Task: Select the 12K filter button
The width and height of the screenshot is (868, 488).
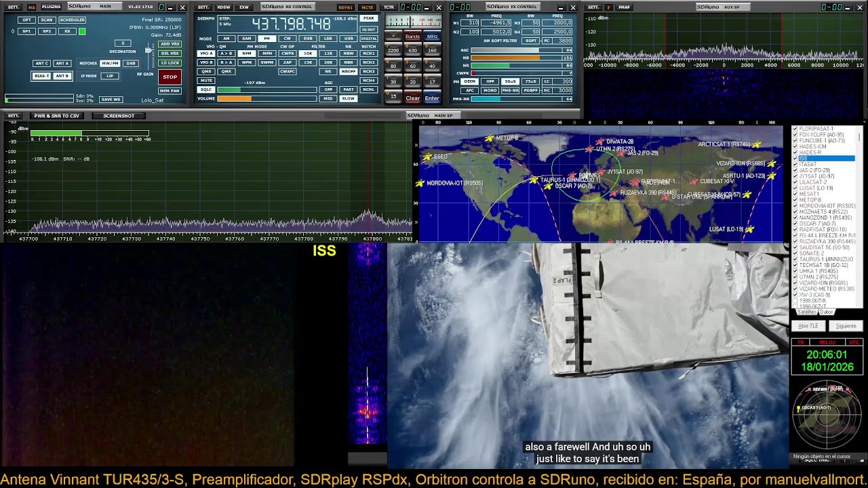Action: coord(328,53)
